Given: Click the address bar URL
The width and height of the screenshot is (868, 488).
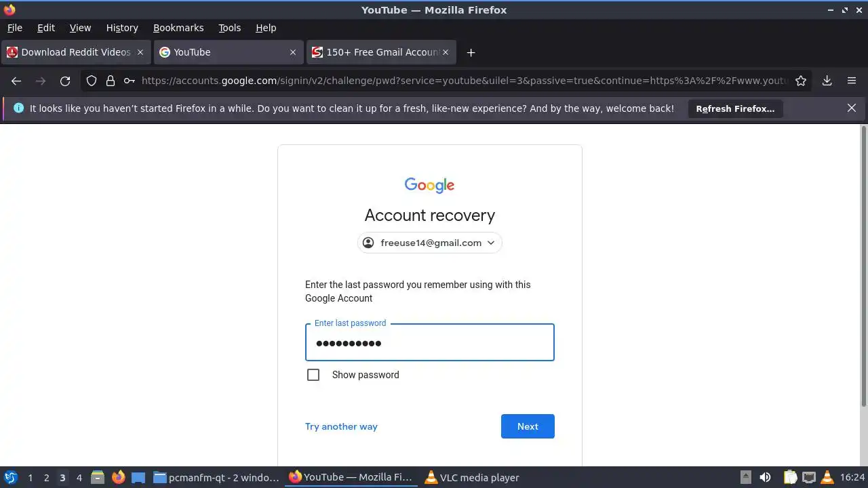Looking at the screenshot, I should point(464,81).
